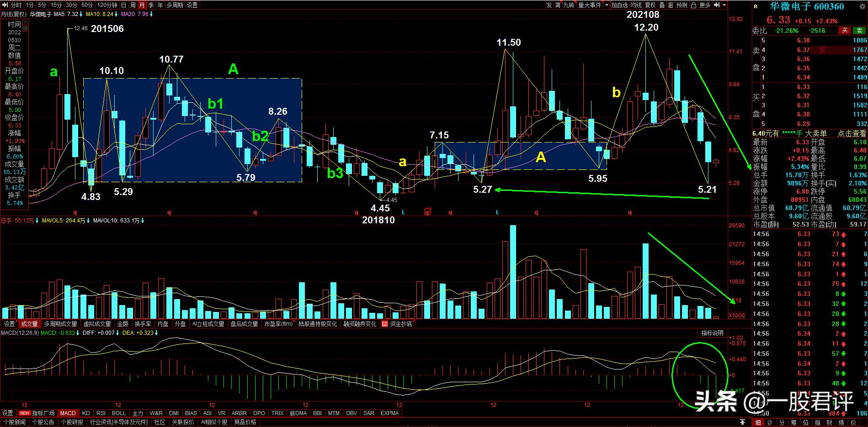The width and height of the screenshot is (868, 427).
Task: Click the up arrow icon left of 细
Action: [743, 422]
